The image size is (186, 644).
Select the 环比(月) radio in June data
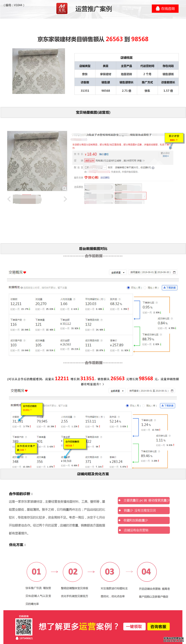click(128, 288)
